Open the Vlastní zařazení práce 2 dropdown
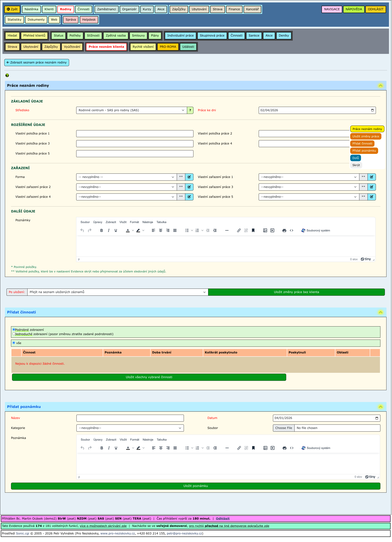The image size is (392, 542). tap(126, 187)
